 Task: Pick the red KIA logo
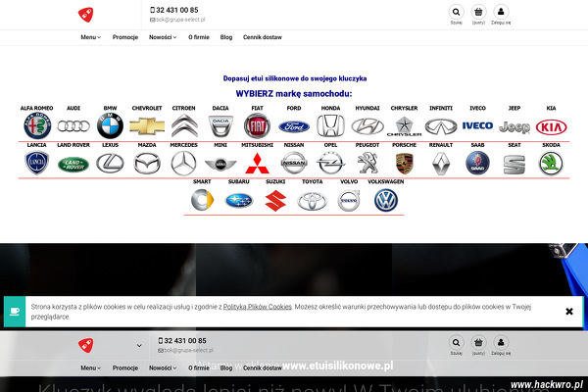(x=551, y=127)
